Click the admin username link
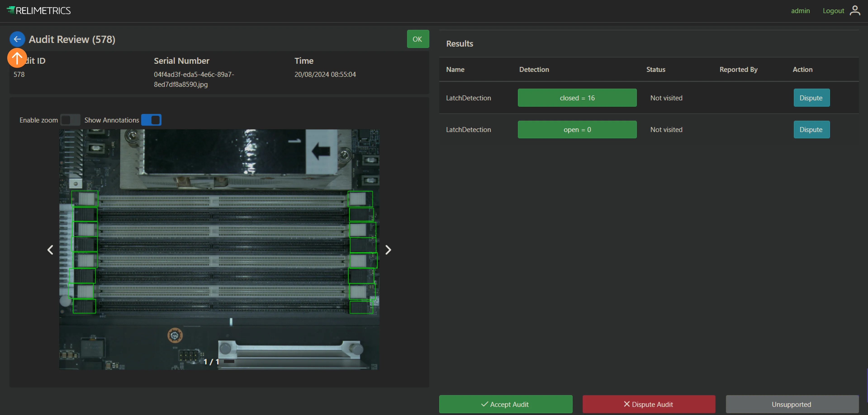The width and height of the screenshot is (868, 415). [800, 11]
